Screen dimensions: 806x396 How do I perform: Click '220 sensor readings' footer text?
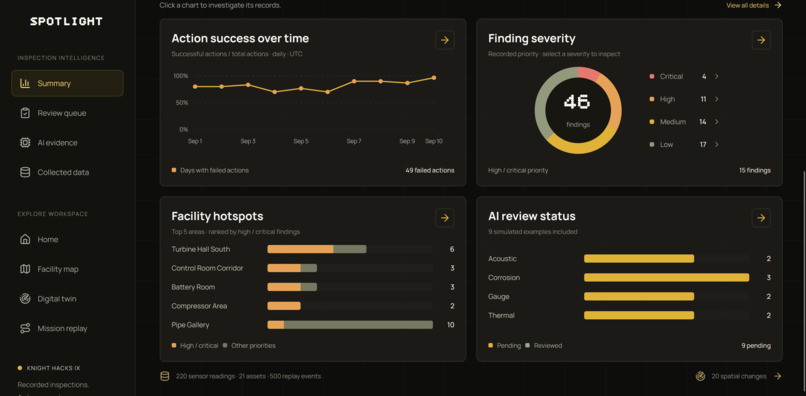point(206,376)
